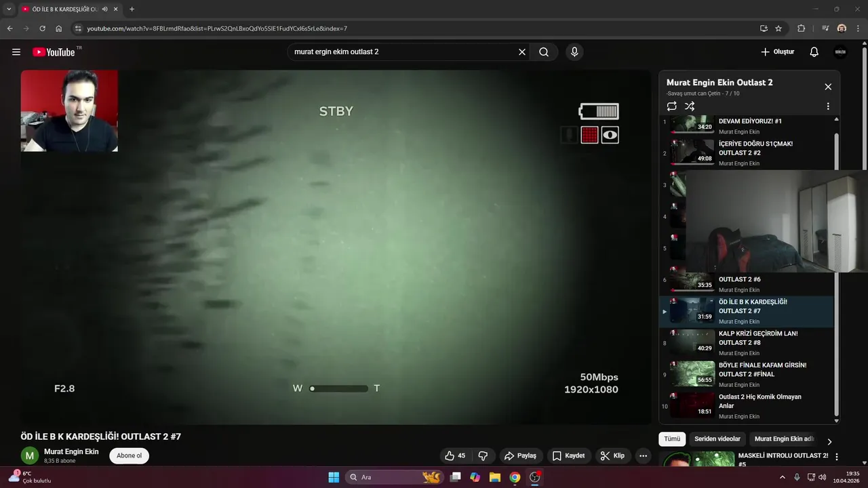Dislike the video with thumbs down

click(x=483, y=456)
